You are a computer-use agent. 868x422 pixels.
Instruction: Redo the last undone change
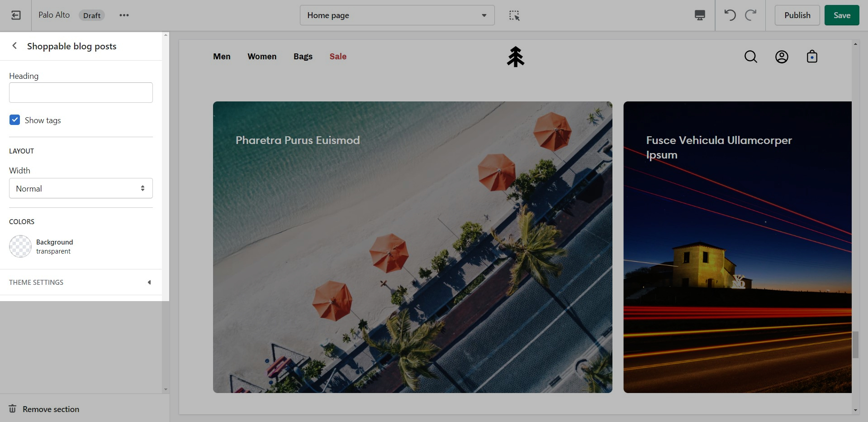(x=751, y=15)
